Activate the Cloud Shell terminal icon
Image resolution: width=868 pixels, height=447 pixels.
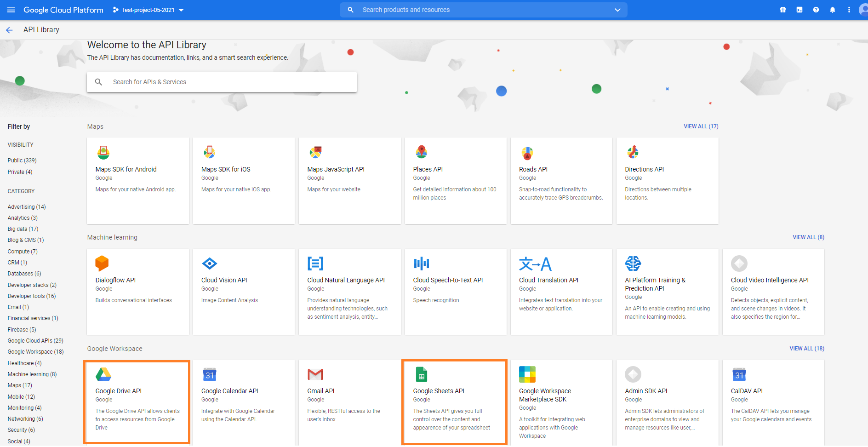click(799, 10)
